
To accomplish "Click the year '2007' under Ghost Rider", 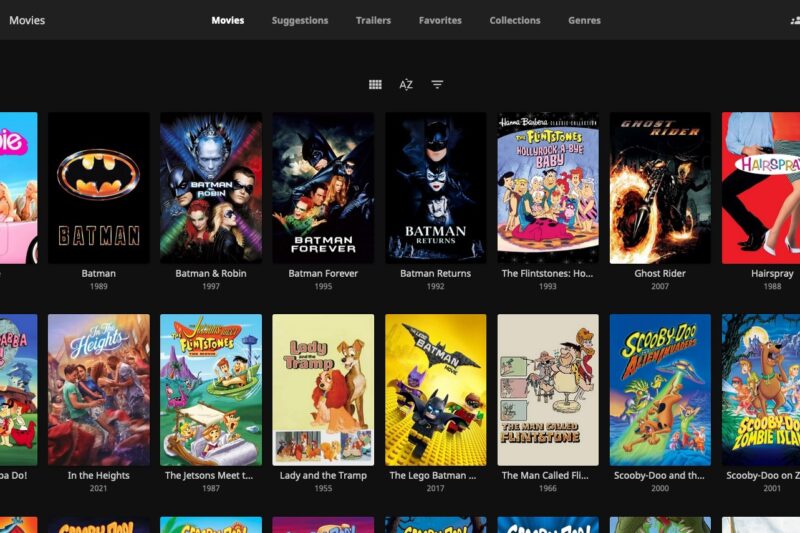I will tap(660, 287).
